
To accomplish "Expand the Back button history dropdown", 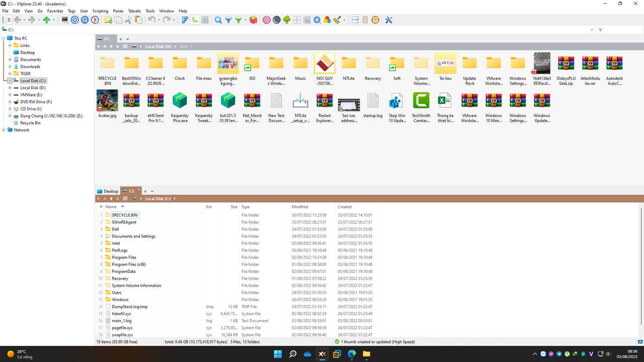I will click(x=23, y=20).
